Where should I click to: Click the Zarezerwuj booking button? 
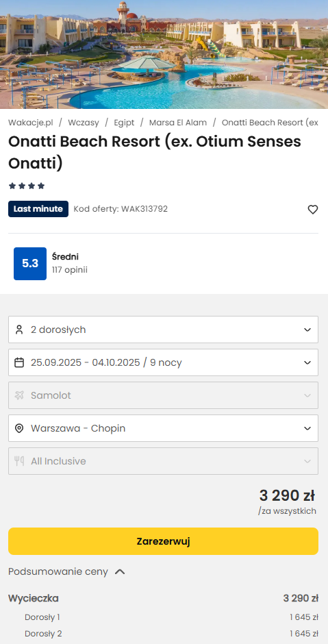[x=163, y=541]
